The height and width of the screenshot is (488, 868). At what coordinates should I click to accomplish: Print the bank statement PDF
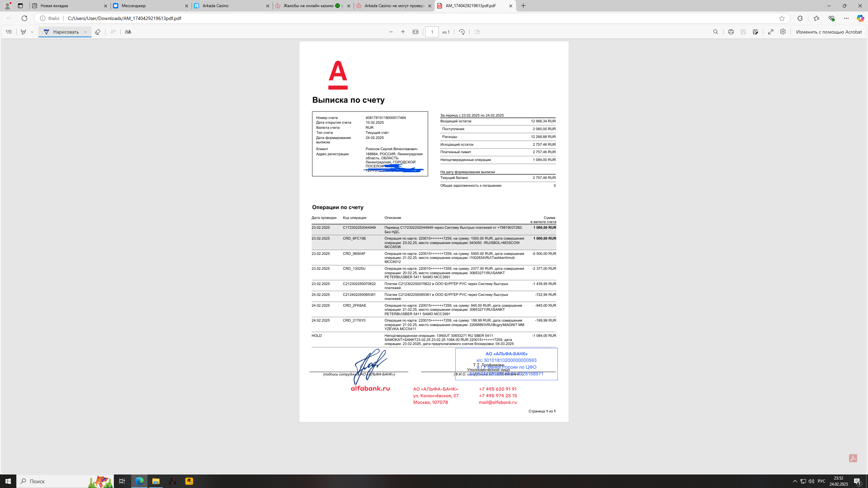(731, 32)
